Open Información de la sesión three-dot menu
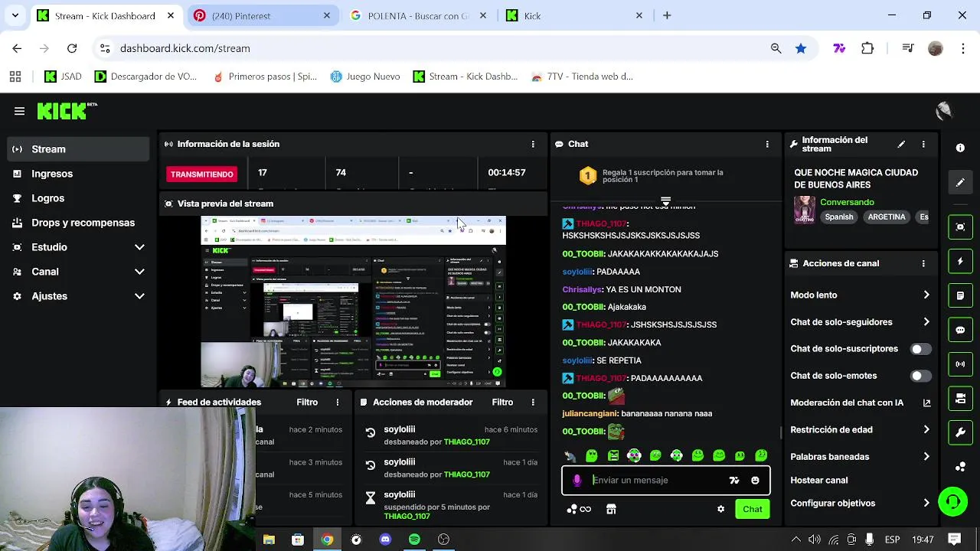The image size is (980, 551). tap(533, 144)
